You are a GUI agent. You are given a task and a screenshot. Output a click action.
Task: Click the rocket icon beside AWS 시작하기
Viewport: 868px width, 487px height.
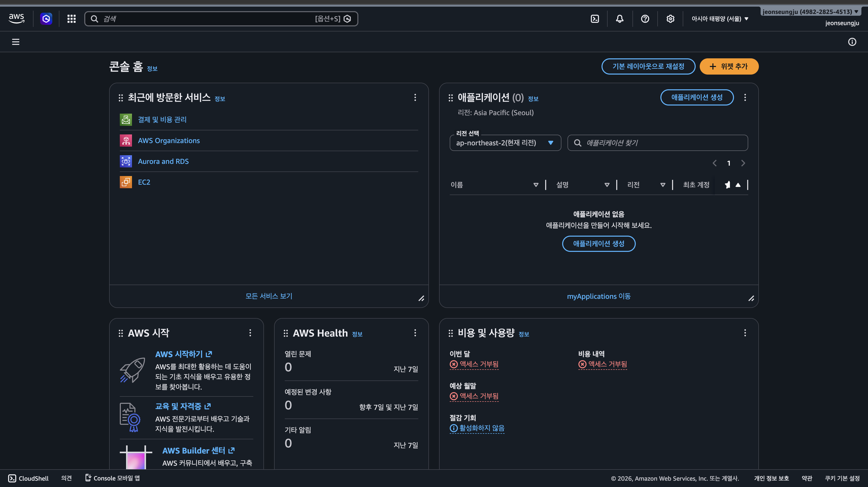[x=132, y=370]
